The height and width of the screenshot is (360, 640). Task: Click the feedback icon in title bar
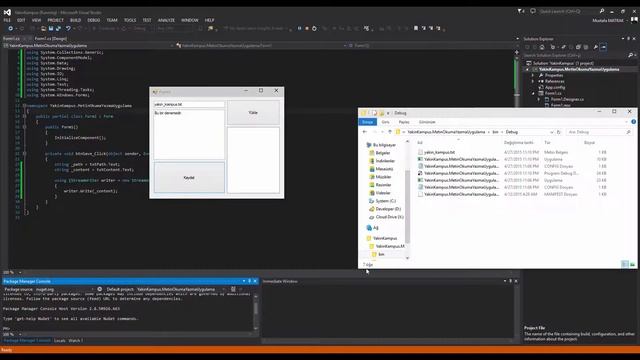tap(533, 11)
